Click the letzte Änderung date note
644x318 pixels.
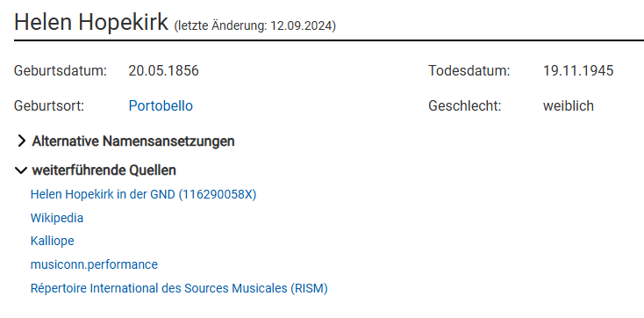(x=255, y=26)
